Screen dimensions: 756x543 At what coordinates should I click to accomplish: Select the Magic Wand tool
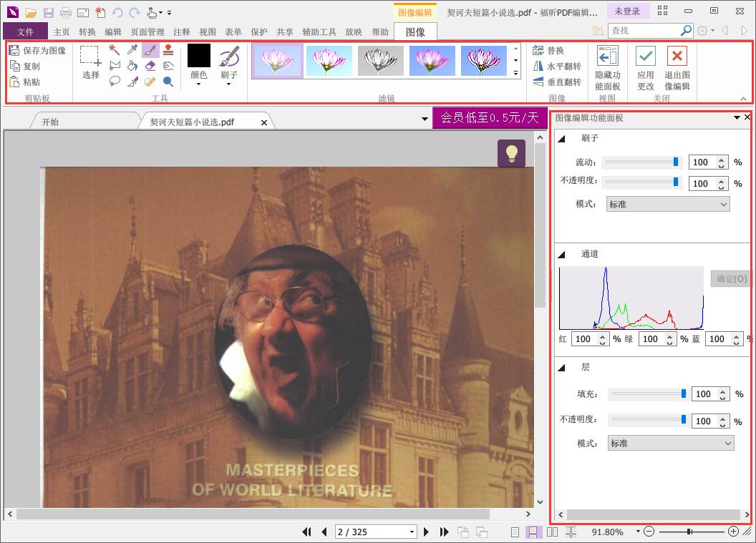(115, 49)
